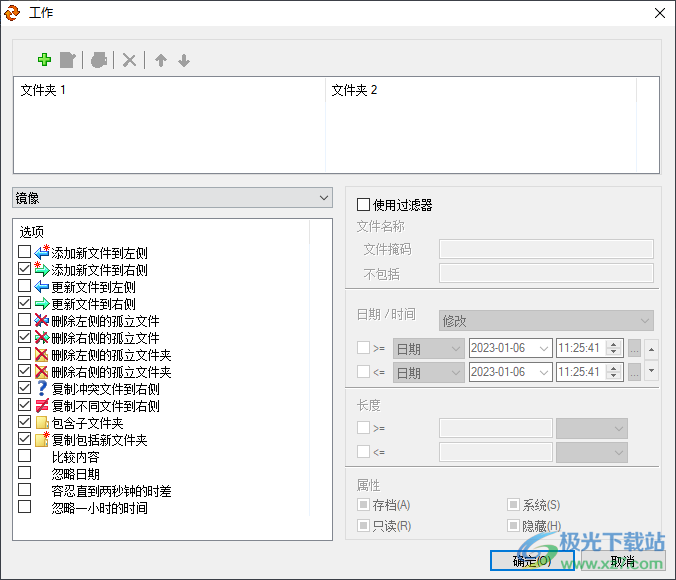676x580 pixels.
Task: Click the crossed folder icon for 删除右侧的孤立文件夹
Action: tap(41, 371)
